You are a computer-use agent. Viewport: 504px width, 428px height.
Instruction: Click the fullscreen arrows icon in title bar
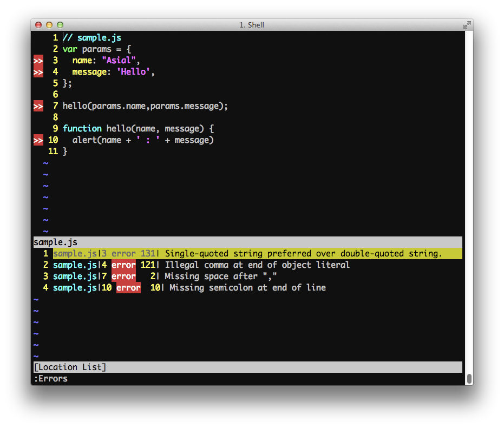467,25
